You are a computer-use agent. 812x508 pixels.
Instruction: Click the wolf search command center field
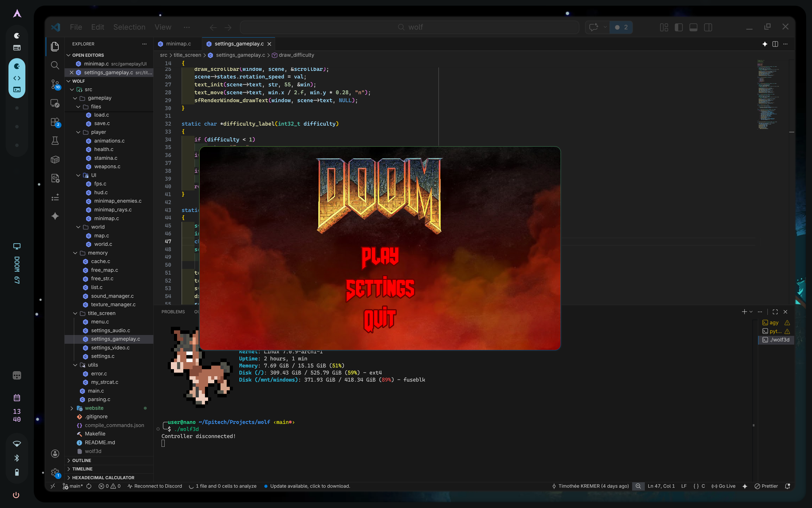click(x=410, y=27)
